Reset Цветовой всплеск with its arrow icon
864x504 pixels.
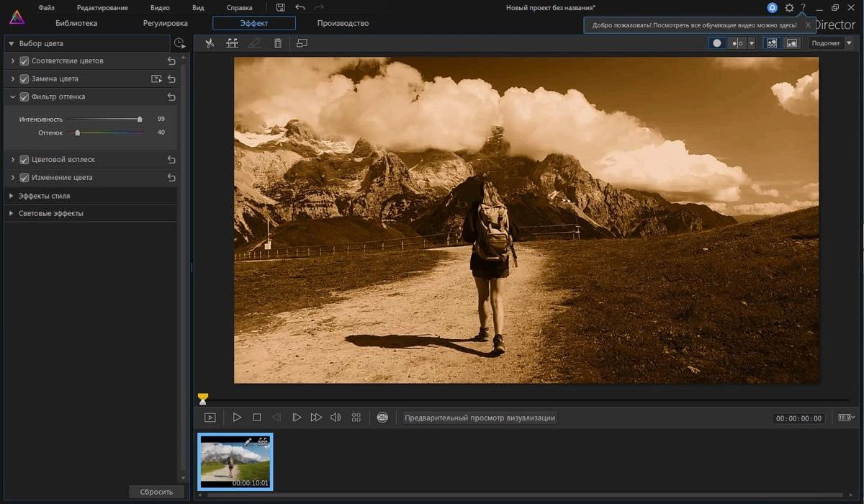pyautogui.click(x=171, y=160)
